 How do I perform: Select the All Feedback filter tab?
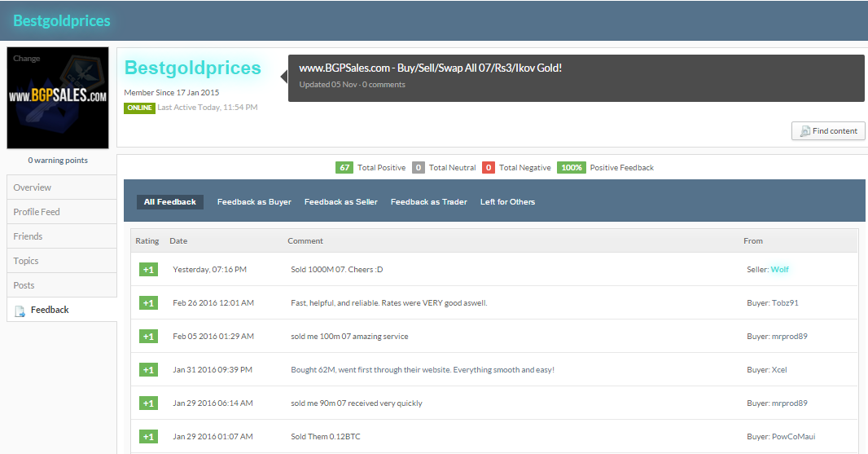click(x=170, y=202)
